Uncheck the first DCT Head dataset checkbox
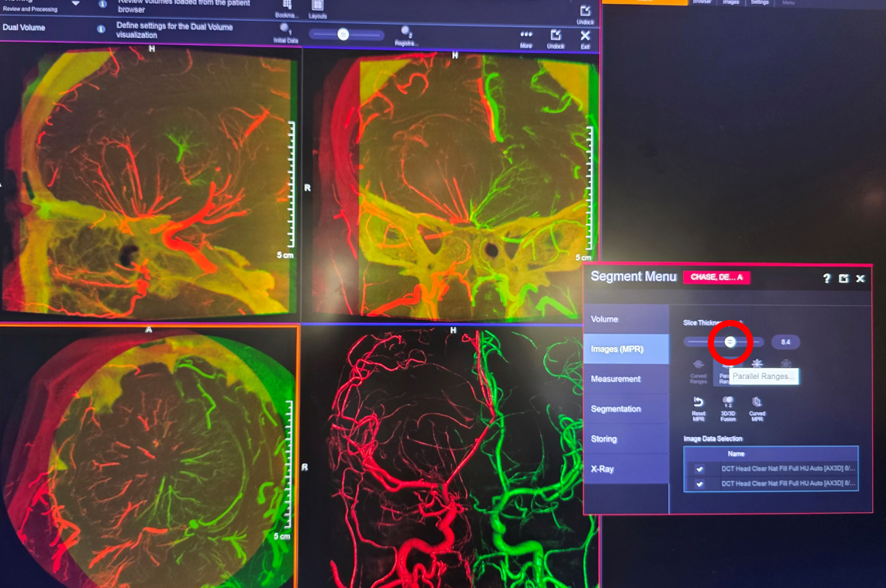The width and height of the screenshot is (886, 588). 700,469
